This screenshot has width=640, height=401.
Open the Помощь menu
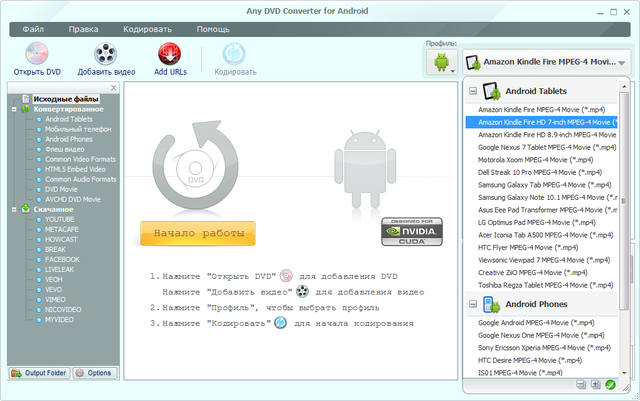[213, 29]
